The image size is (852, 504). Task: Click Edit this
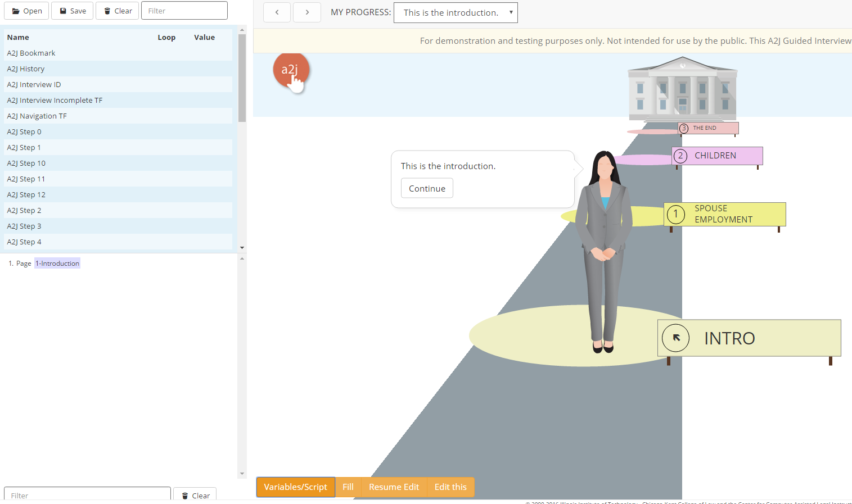click(450, 487)
